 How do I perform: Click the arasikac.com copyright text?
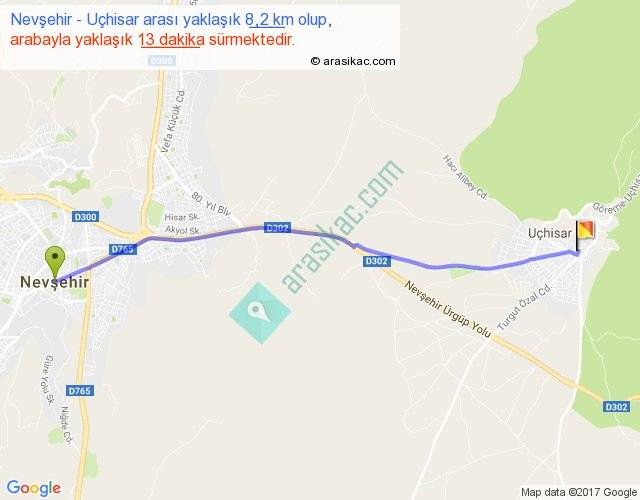(353, 61)
